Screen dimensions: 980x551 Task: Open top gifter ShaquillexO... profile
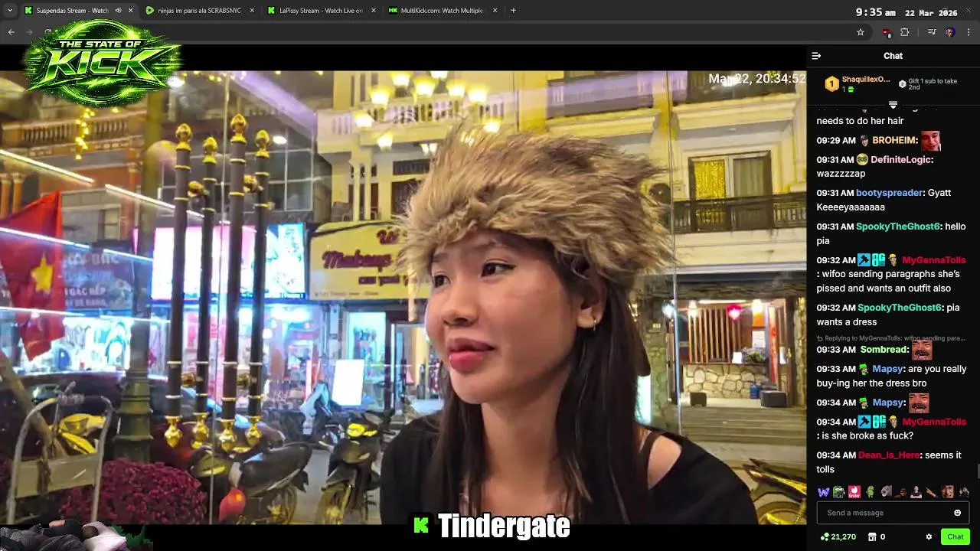click(x=866, y=80)
